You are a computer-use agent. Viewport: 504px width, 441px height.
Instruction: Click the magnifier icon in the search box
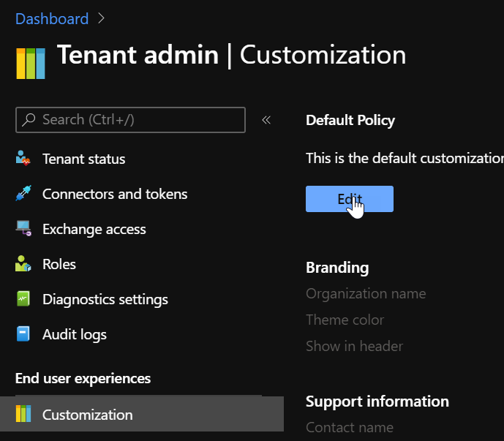tap(29, 120)
